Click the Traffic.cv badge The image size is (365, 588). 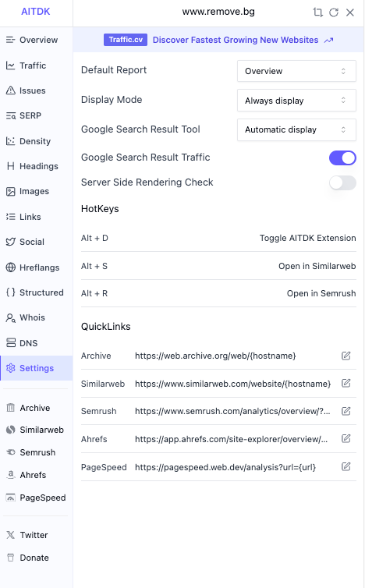[126, 40]
